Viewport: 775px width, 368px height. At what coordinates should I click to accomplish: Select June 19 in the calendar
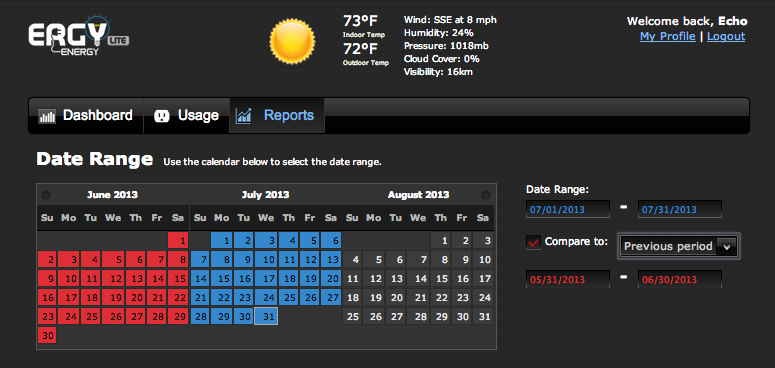114,297
